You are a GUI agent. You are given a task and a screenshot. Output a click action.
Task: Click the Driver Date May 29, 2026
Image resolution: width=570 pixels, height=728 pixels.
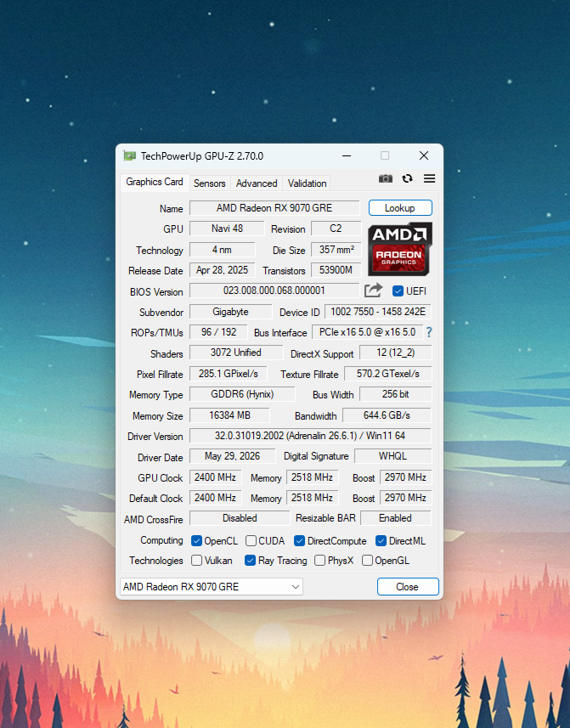[232, 456]
